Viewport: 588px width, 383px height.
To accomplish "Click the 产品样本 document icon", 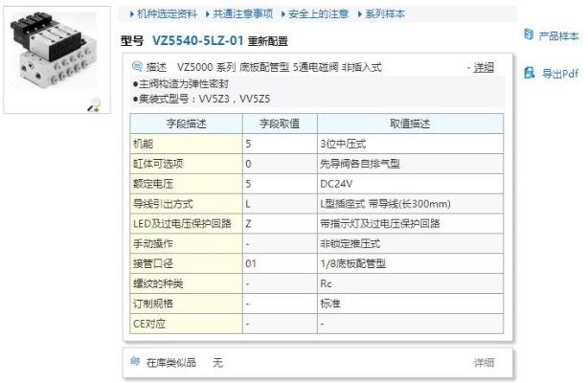I will [528, 35].
